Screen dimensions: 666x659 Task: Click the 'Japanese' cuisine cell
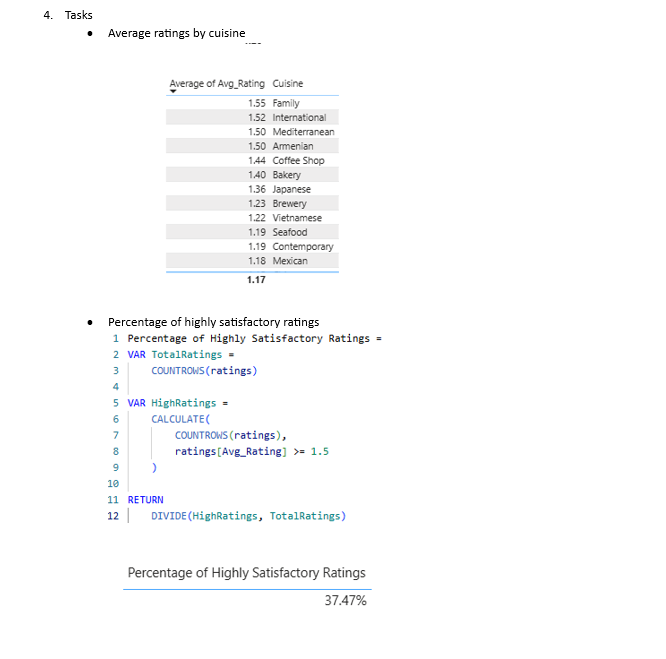[x=291, y=189]
